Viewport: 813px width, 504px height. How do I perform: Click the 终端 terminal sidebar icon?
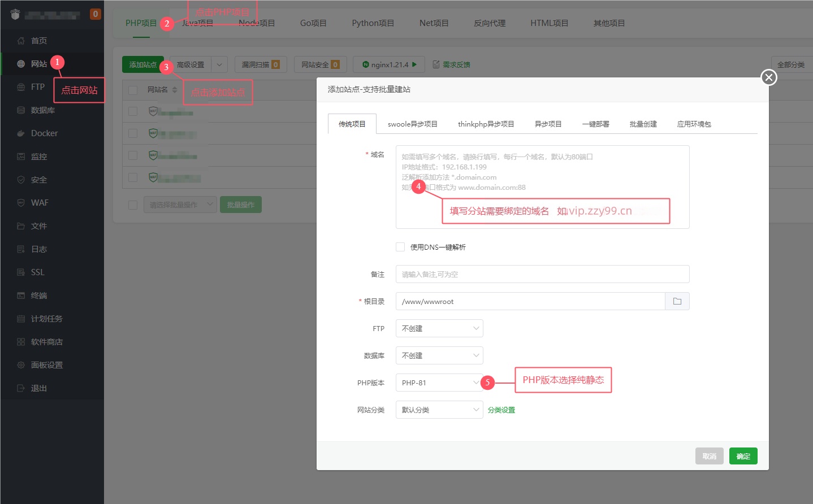point(21,296)
